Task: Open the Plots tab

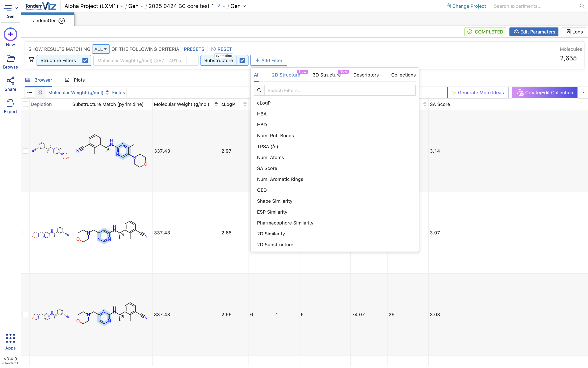Action: pos(75,80)
